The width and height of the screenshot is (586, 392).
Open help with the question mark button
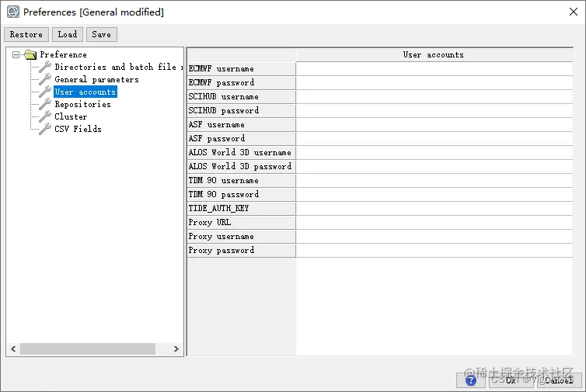coord(471,380)
